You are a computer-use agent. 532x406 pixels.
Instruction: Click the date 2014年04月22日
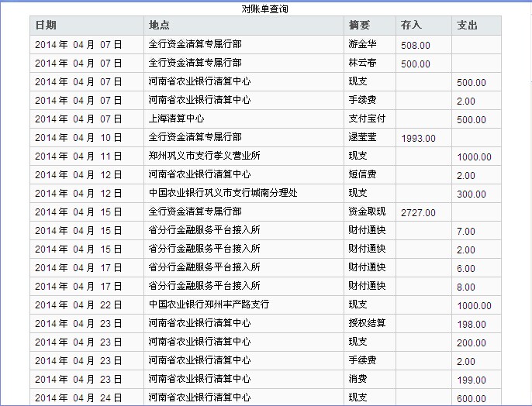pos(78,305)
